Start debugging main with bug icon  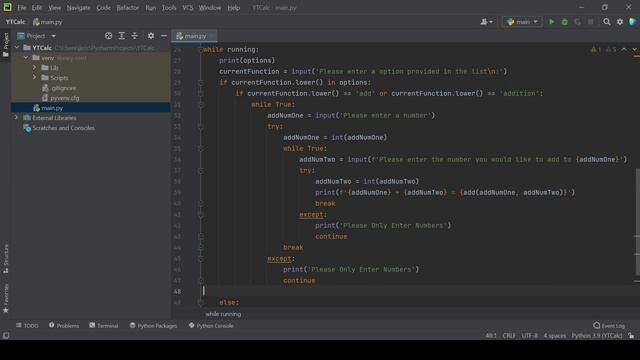tap(564, 22)
